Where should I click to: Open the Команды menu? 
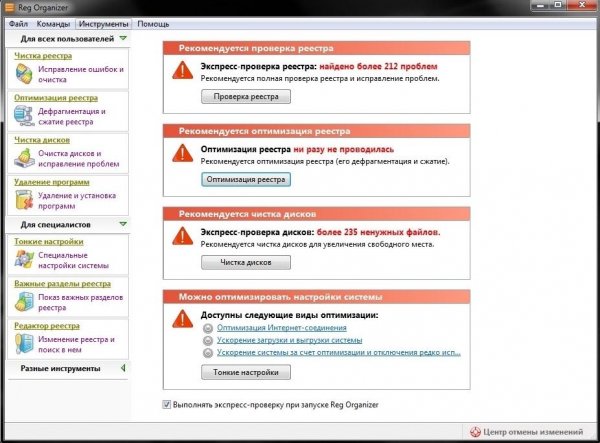tap(53, 24)
